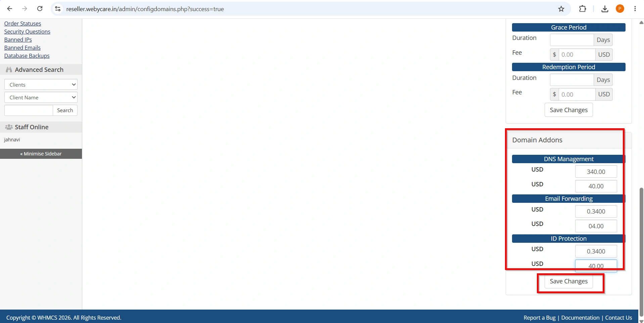The width and height of the screenshot is (644, 323).
Task: Click the Redemption Period Fee field
Action: point(577,94)
